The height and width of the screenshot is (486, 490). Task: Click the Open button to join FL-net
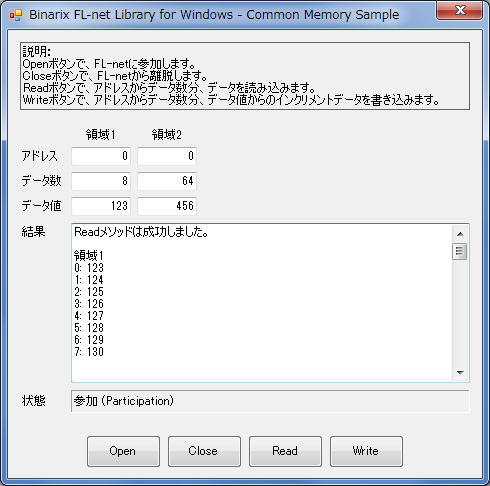pos(123,451)
